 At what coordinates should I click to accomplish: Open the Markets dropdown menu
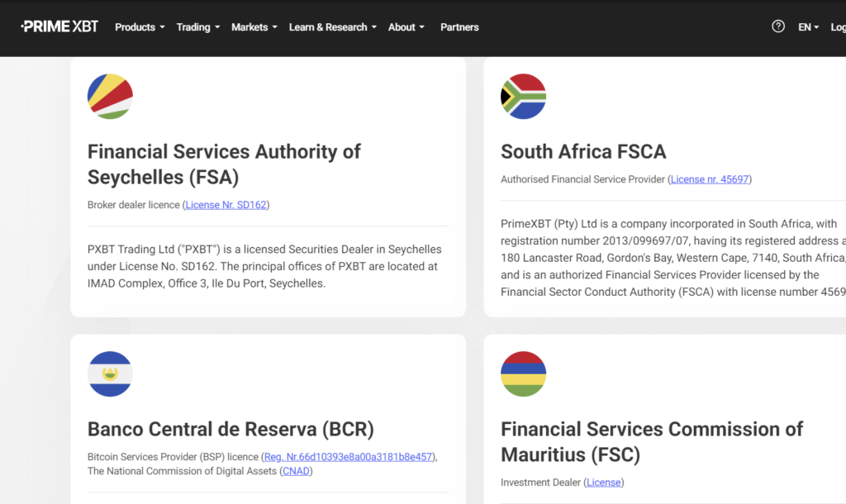coord(254,27)
